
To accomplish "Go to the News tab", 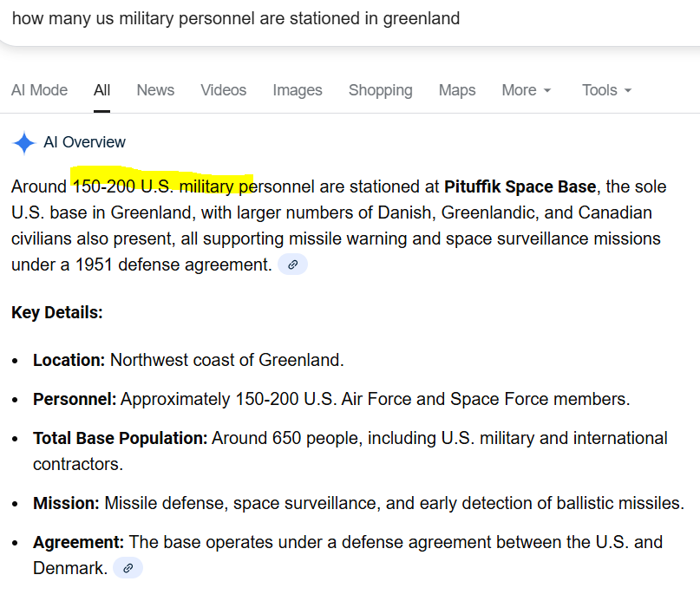I will click(155, 90).
